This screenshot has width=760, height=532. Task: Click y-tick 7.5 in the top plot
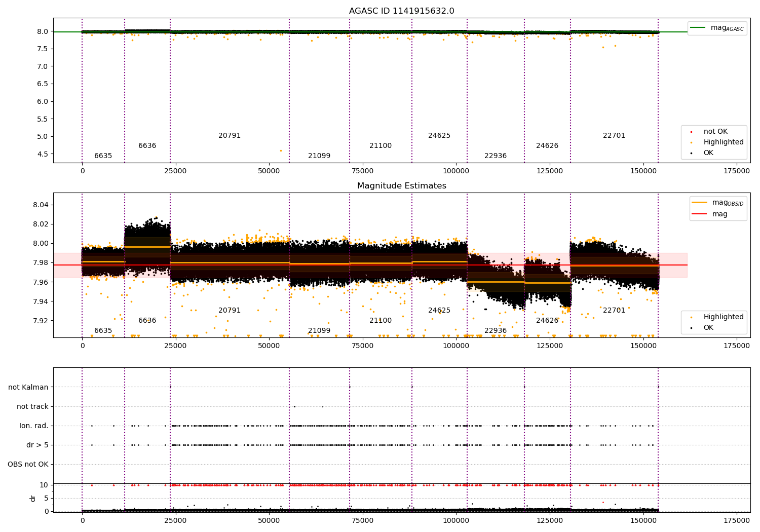coord(43,49)
